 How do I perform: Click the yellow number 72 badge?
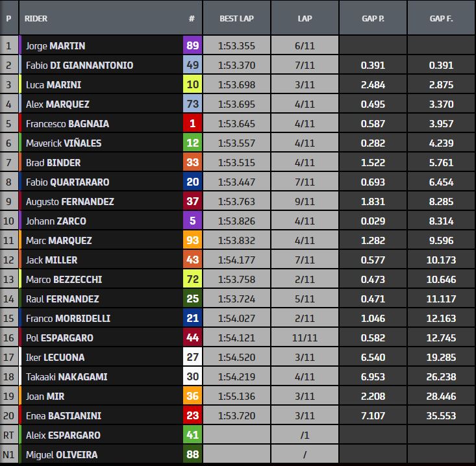(x=192, y=280)
